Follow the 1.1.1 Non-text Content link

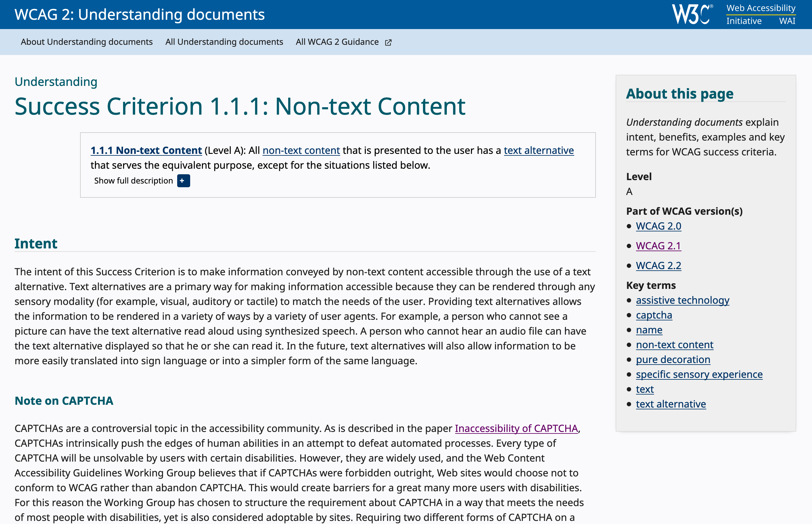point(146,150)
